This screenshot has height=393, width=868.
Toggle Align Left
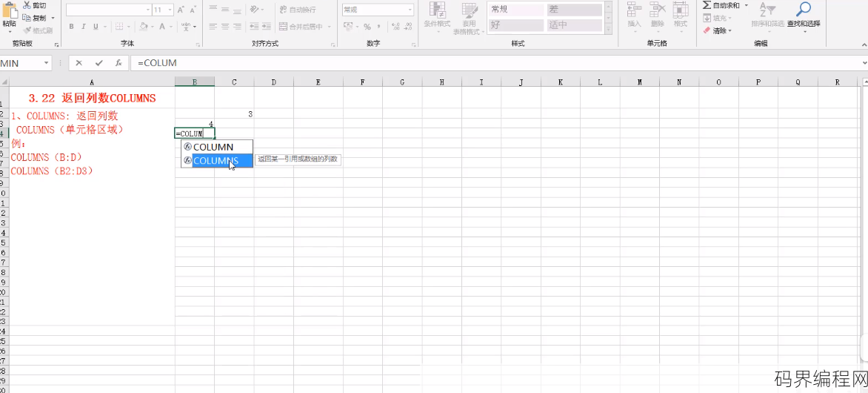click(x=213, y=27)
